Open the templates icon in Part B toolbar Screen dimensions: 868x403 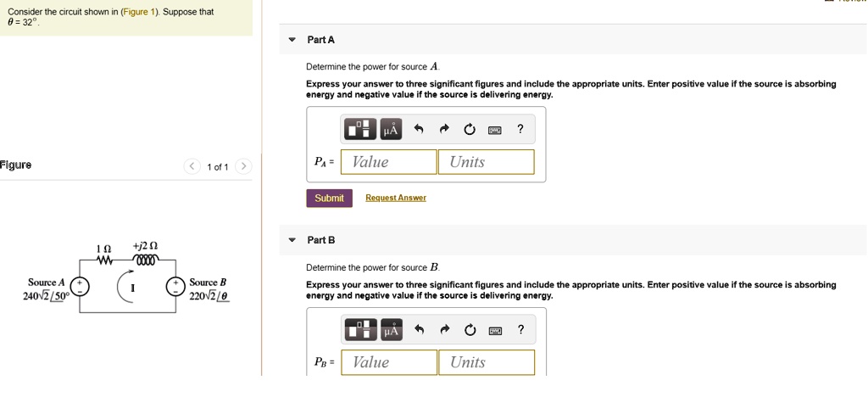point(360,330)
